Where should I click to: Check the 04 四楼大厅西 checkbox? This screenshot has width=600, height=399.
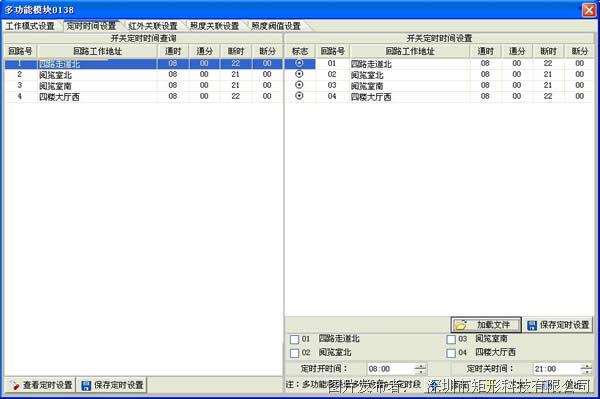(451, 353)
